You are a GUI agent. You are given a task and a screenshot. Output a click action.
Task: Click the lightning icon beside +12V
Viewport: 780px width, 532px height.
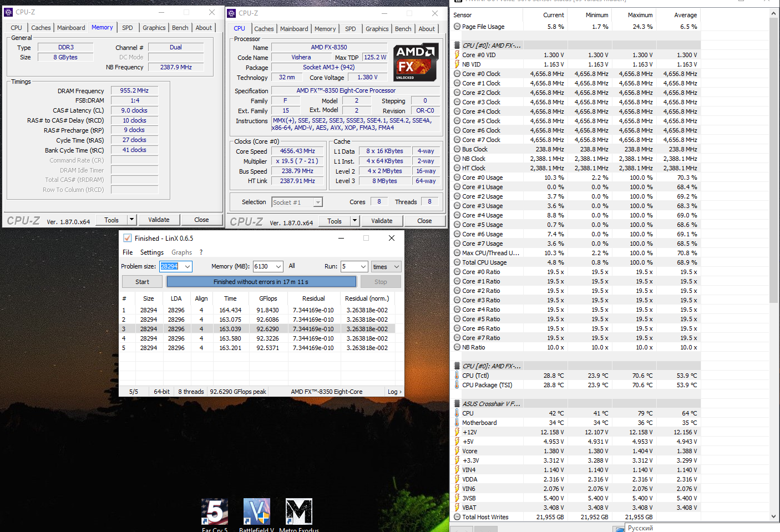(457, 432)
